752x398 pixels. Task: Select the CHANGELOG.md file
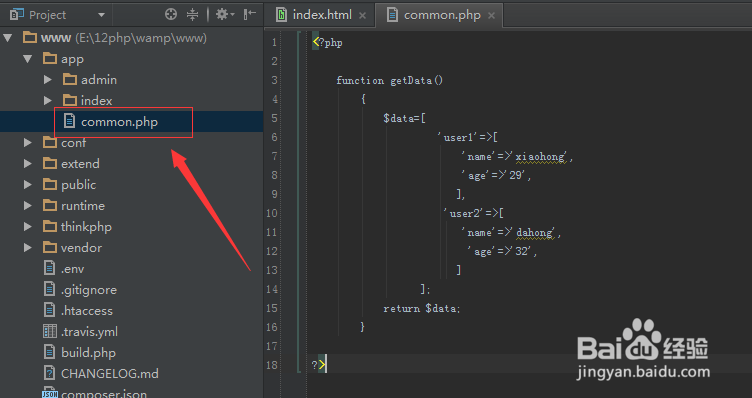tap(109, 374)
